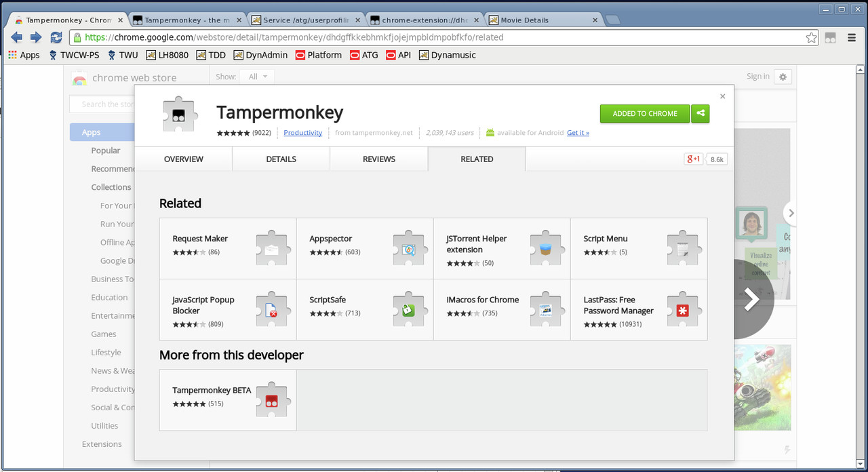Screen dimensions: 868x472
Task: Click the Chrome Web Store logo
Action: 79,78
